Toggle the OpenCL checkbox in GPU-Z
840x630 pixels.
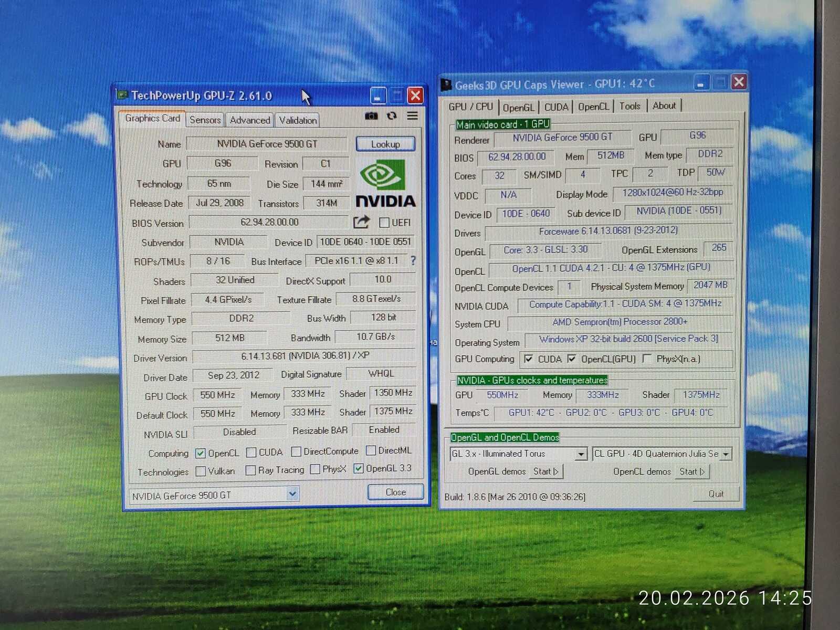click(x=200, y=453)
